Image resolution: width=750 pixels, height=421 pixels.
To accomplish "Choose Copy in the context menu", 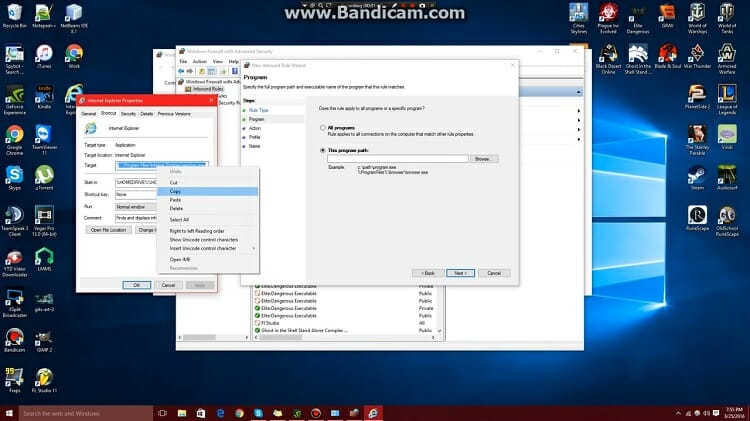I will pyautogui.click(x=208, y=191).
